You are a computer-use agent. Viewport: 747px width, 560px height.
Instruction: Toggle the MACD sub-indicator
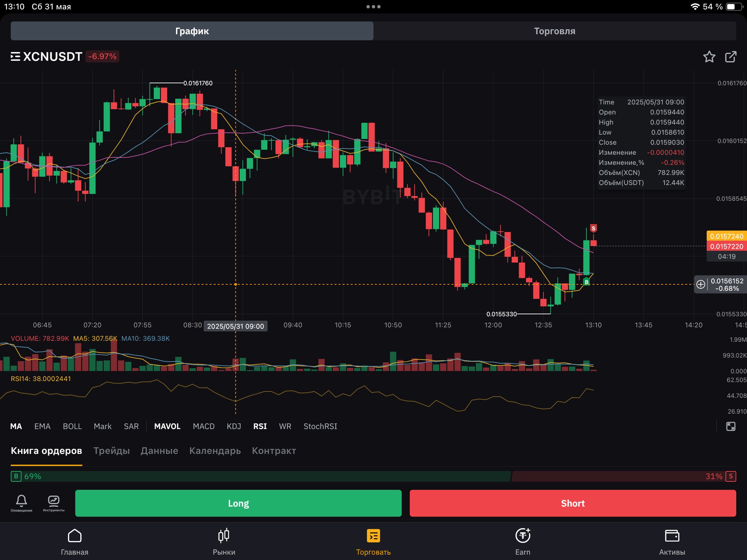(x=204, y=426)
